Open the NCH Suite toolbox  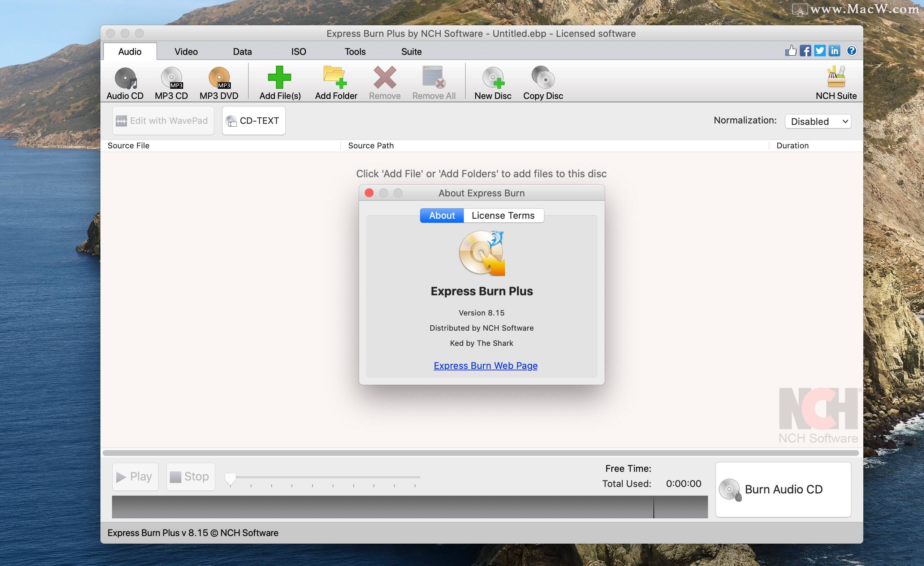836,83
